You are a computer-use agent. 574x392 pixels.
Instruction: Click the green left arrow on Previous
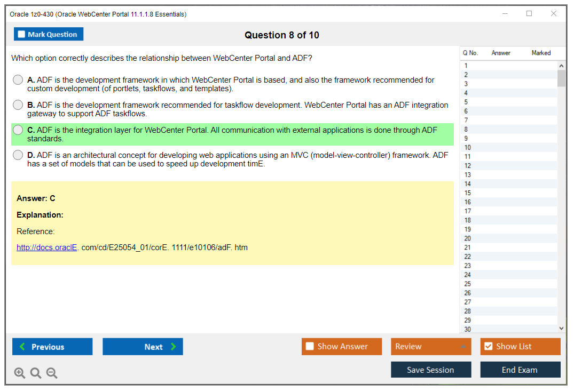pos(22,347)
